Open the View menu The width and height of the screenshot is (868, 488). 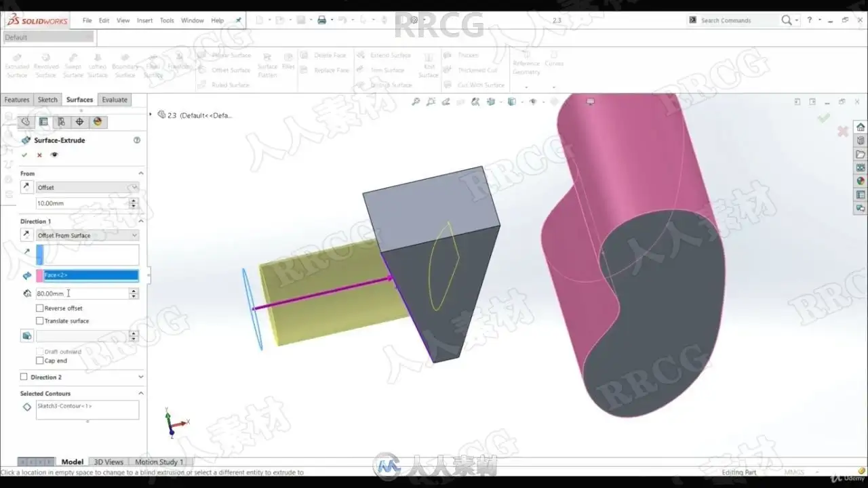tap(123, 20)
